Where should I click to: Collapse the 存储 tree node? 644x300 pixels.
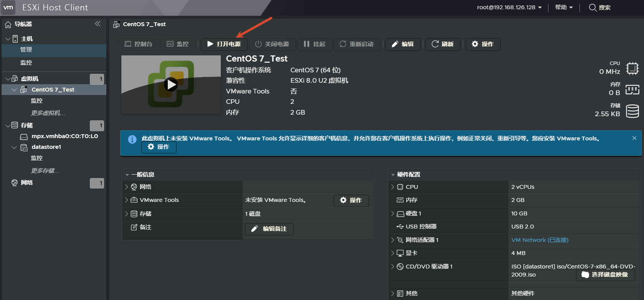click(8, 125)
